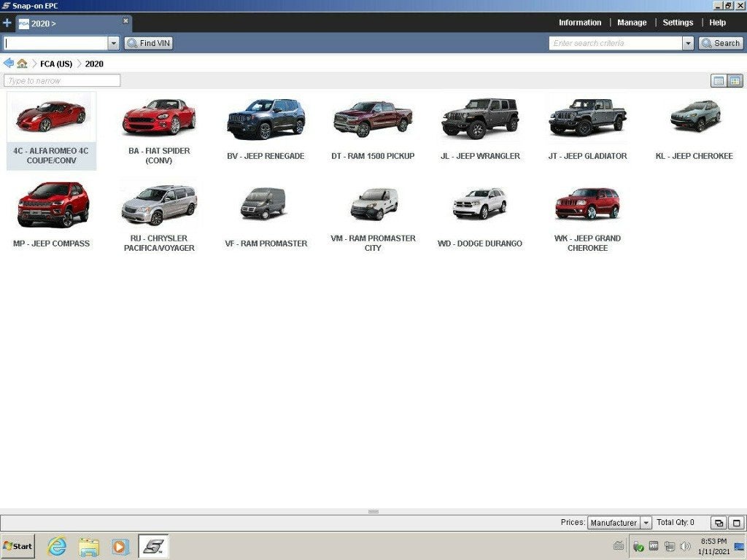Screen dimensions: 747x560
Task: Open the Information menu
Action: coord(580,23)
